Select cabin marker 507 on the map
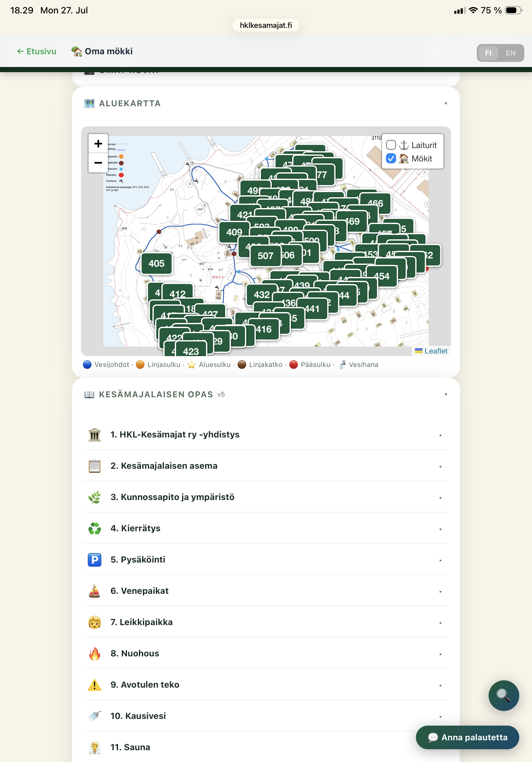Image resolution: width=532 pixels, height=762 pixels. [265, 256]
